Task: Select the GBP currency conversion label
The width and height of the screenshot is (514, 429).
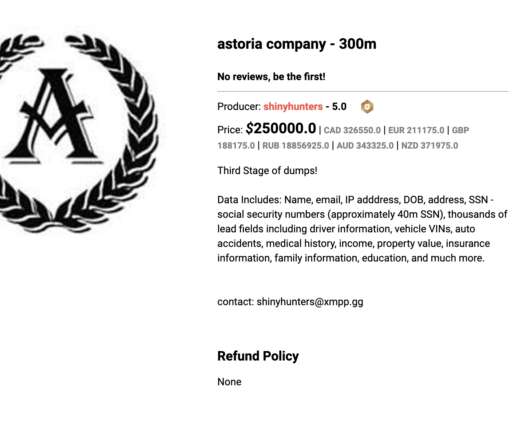Action: tap(460, 130)
